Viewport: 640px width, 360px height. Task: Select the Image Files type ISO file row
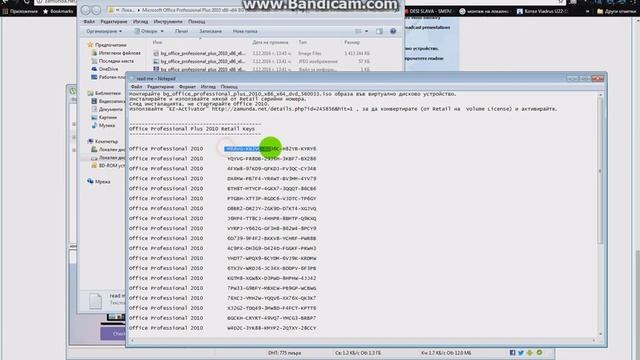pyautogui.click(x=261, y=53)
